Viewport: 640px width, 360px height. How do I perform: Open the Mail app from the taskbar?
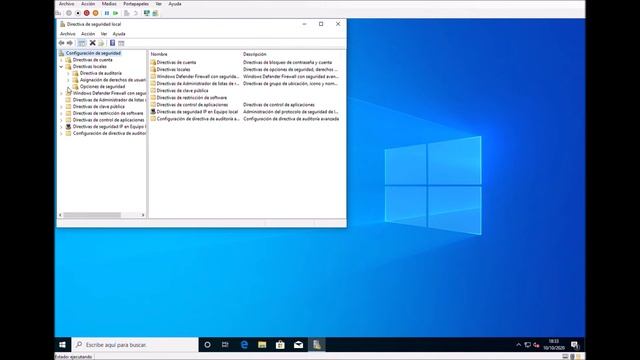[298, 345]
